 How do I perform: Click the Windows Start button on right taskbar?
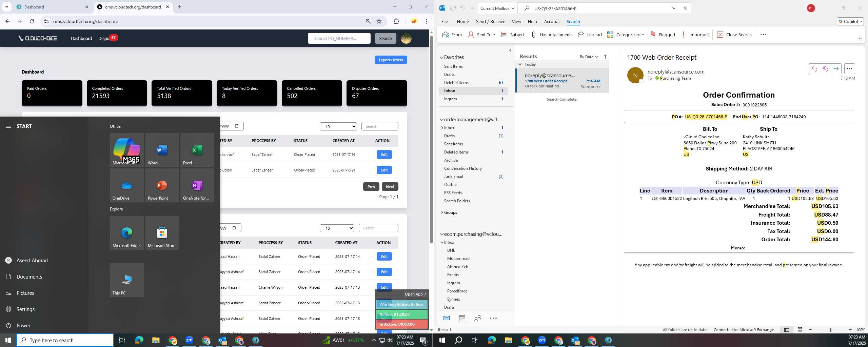coord(442,340)
